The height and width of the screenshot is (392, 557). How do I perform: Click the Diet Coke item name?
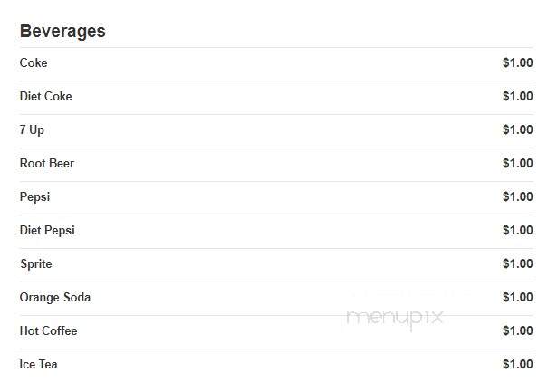pos(46,96)
